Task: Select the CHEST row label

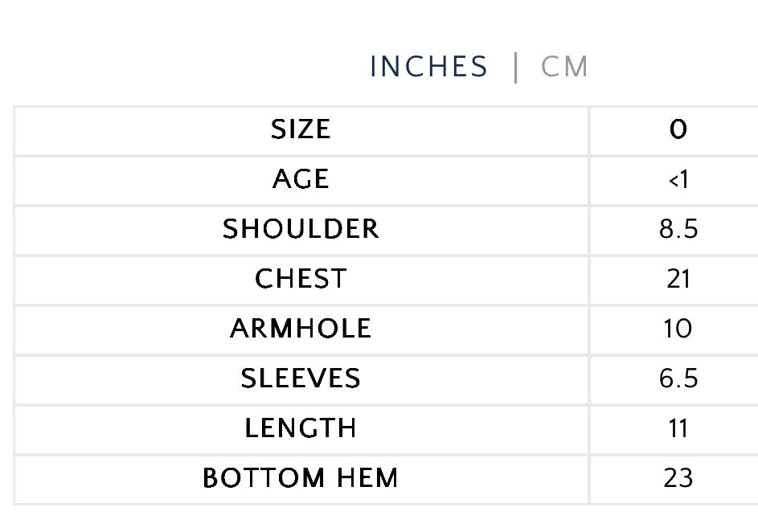Action: (301, 279)
